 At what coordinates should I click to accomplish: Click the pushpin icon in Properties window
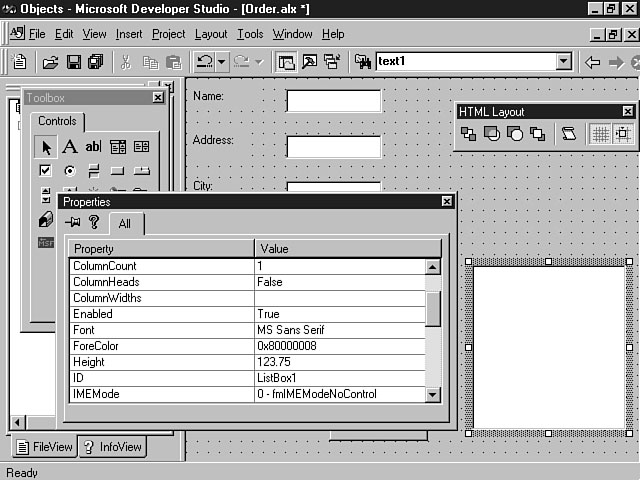[73, 222]
